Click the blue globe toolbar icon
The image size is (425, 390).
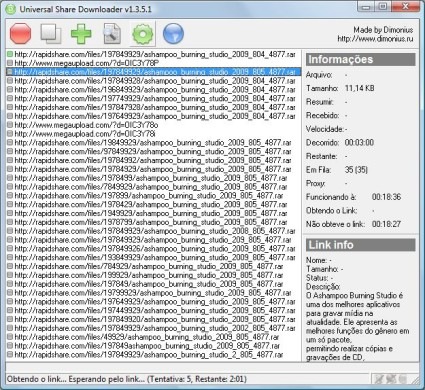click(173, 34)
